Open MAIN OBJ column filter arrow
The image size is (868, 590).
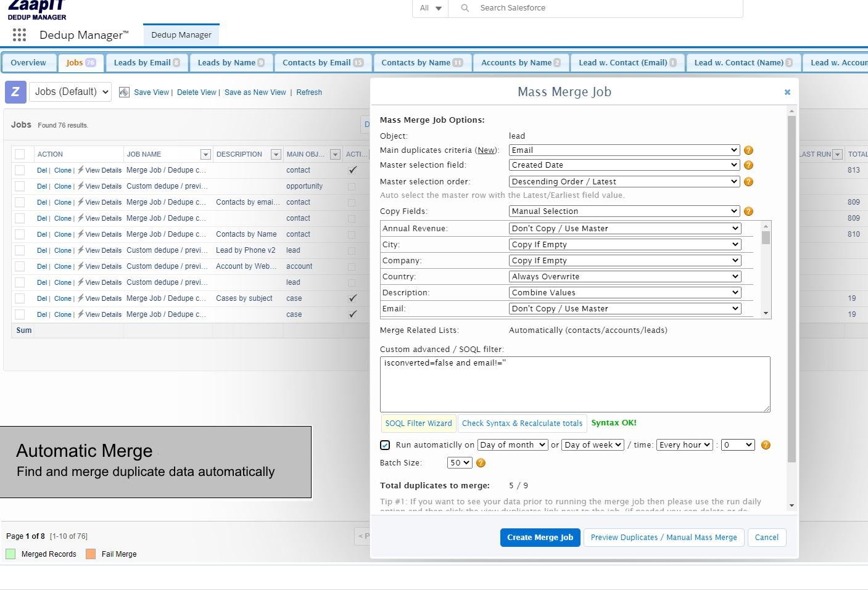335,154
